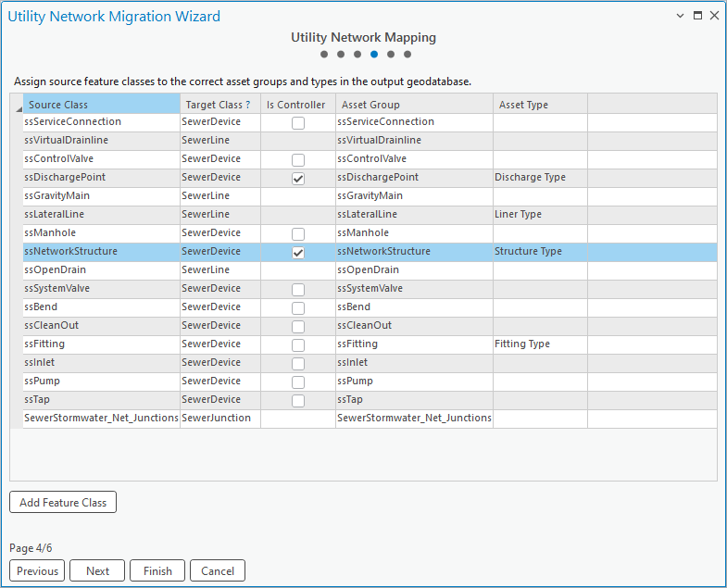The width and height of the screenshot is (727, 588).
Task: Open Liner Type asset type cell
Action: (x=540, y=215)
